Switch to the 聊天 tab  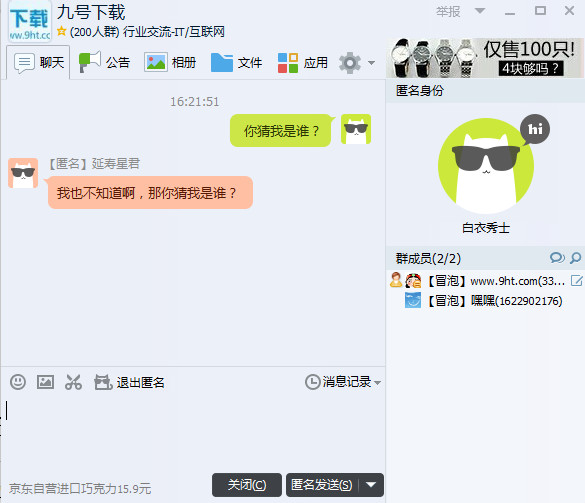[38, 62]
